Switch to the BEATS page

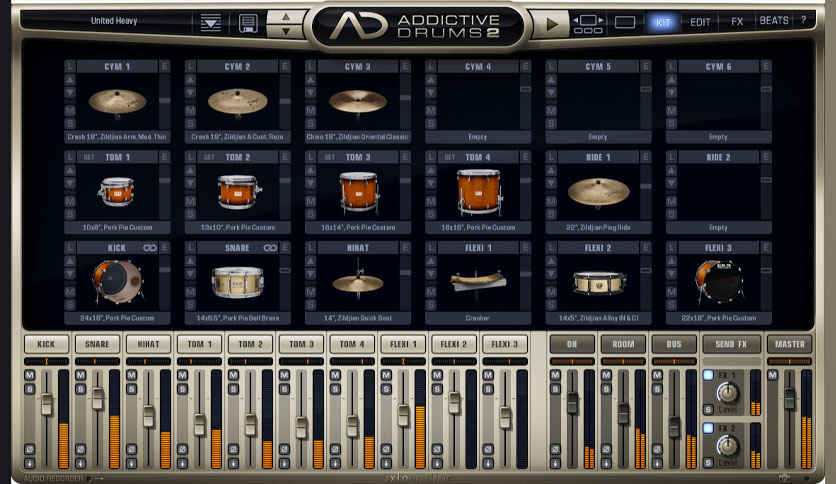[x=774, y=21]
